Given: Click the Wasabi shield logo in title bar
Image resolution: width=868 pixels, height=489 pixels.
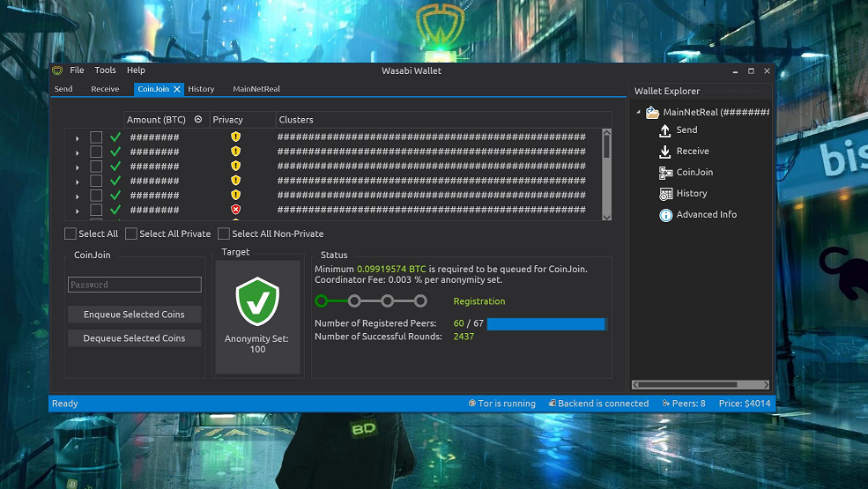Looking at the screenshot, I should [57, 70].
